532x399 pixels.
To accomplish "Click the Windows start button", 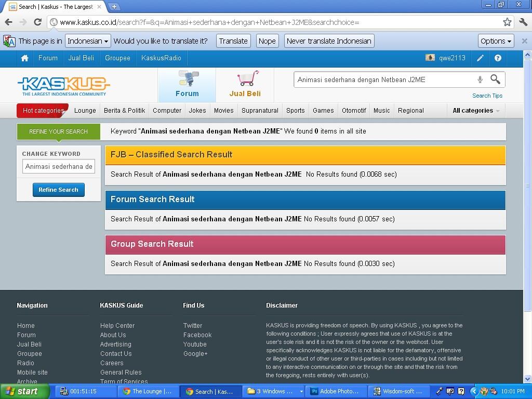I will [x=24, y=392].
